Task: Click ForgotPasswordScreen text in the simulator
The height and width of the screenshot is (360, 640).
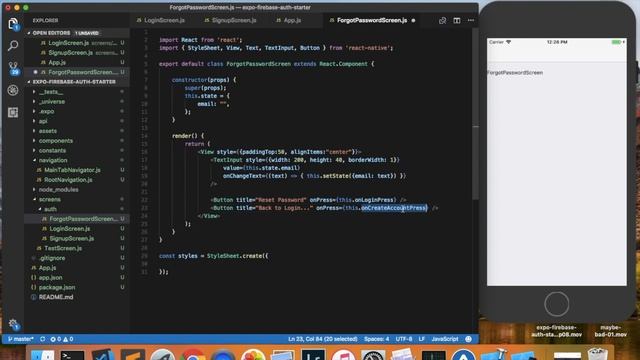Action: 515,73
